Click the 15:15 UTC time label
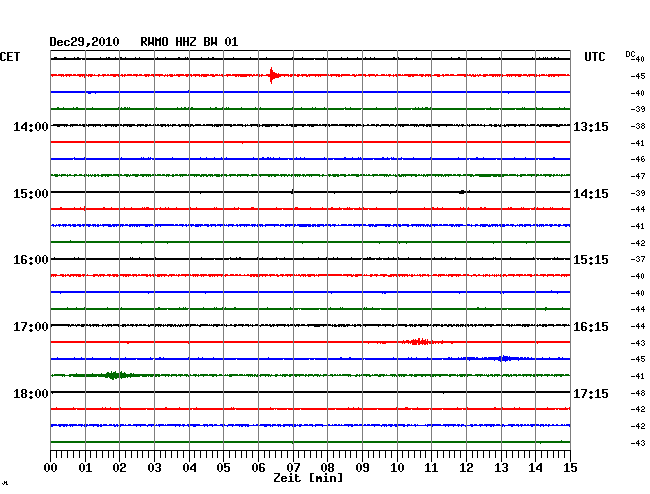The image size is (650, 494). (x=591, y=260)
